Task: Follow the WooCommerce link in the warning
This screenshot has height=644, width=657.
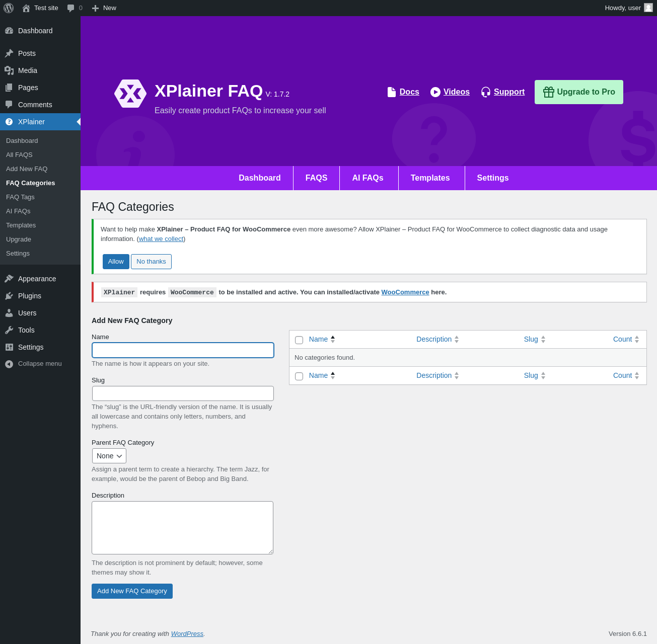Action: pyautogui.click(x=405, y=292)
